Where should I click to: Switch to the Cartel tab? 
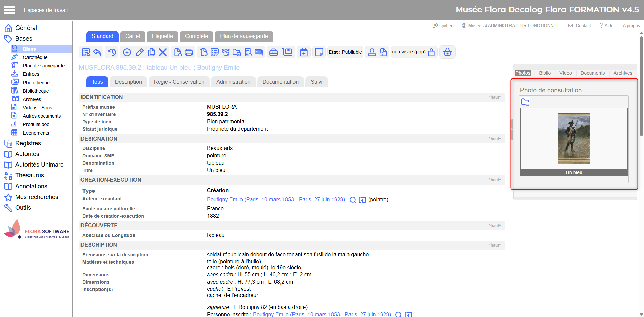132,36
